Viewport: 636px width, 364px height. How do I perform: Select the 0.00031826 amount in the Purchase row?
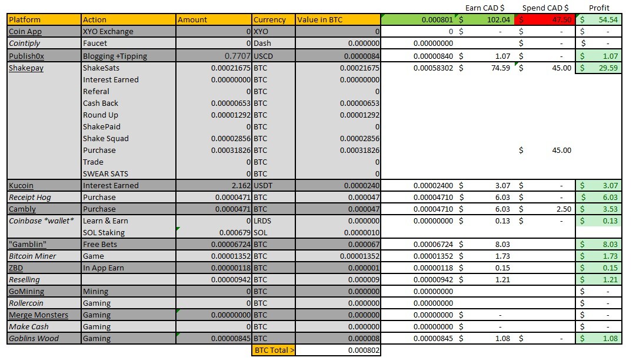click(x=214, y=151)
